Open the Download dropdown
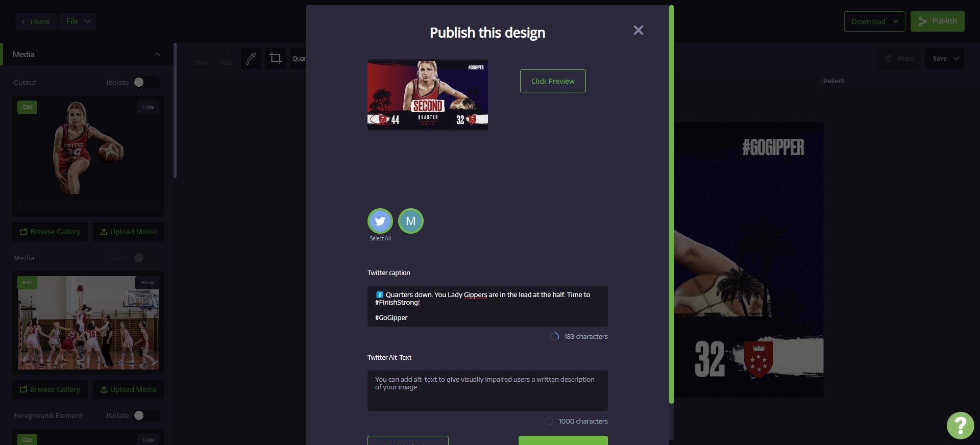Screen dimensions: 980x445 click(x=874, y=21)
